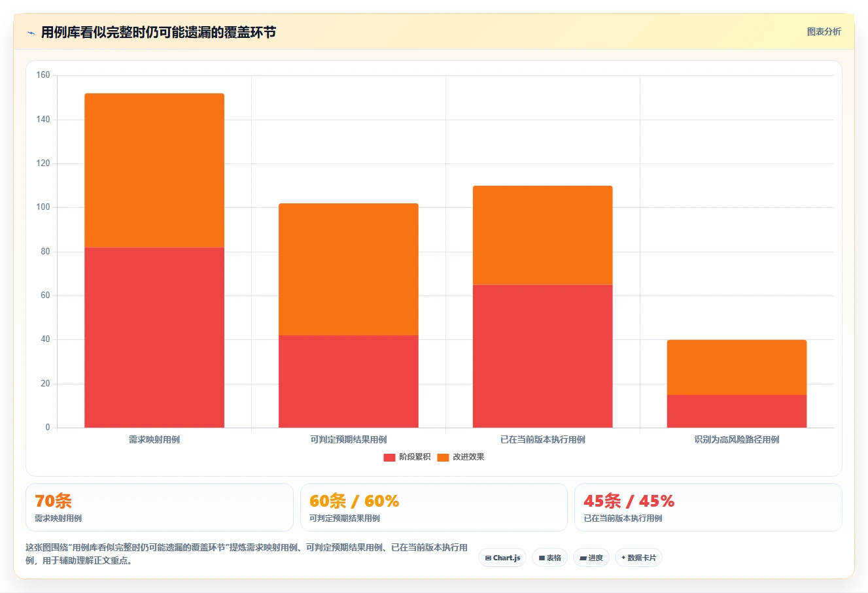868x593 pixels.
Task: Click the y-axis value 40
Action: pos(45,339)
